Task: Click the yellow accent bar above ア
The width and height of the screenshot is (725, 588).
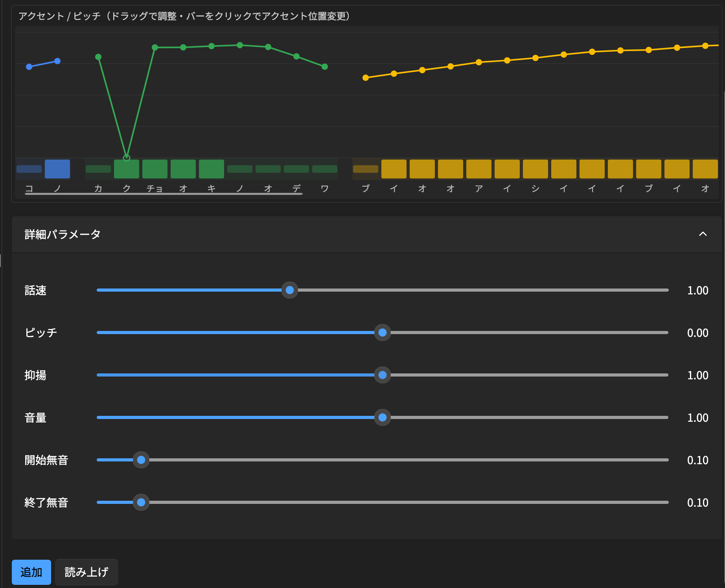Action: pyautogui.click(x=479, y=169)
